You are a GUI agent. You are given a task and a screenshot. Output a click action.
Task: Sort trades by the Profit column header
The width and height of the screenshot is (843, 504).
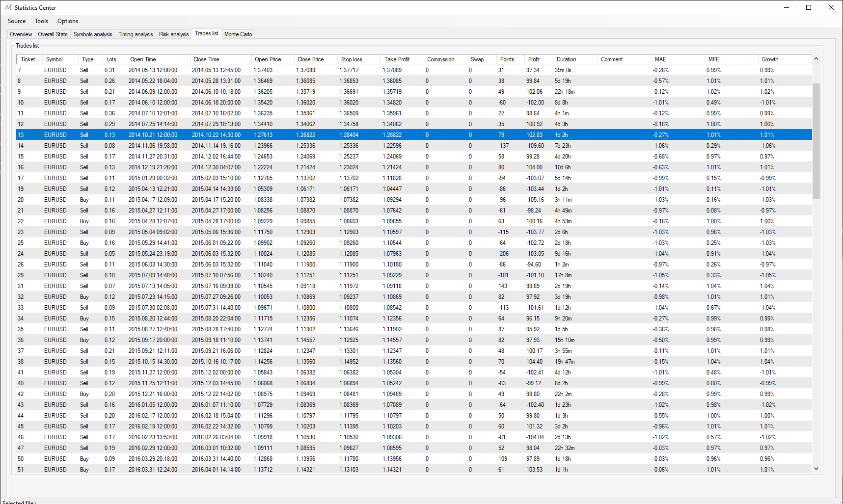click(534, 59)
